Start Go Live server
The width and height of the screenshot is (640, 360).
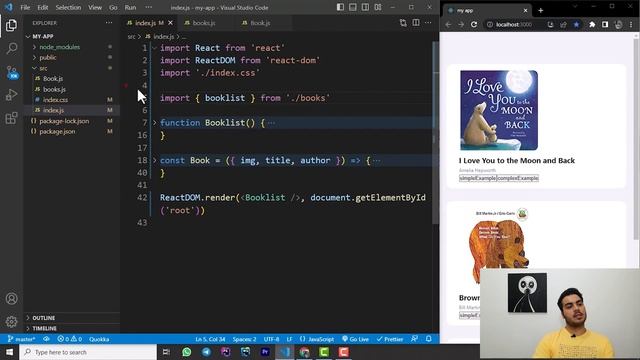coord(356,339)
